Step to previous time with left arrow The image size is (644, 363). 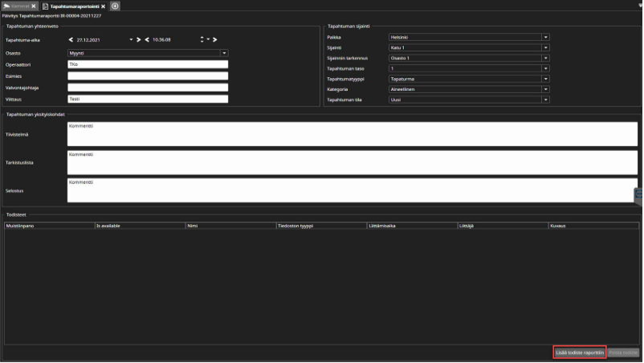point(147,39)
